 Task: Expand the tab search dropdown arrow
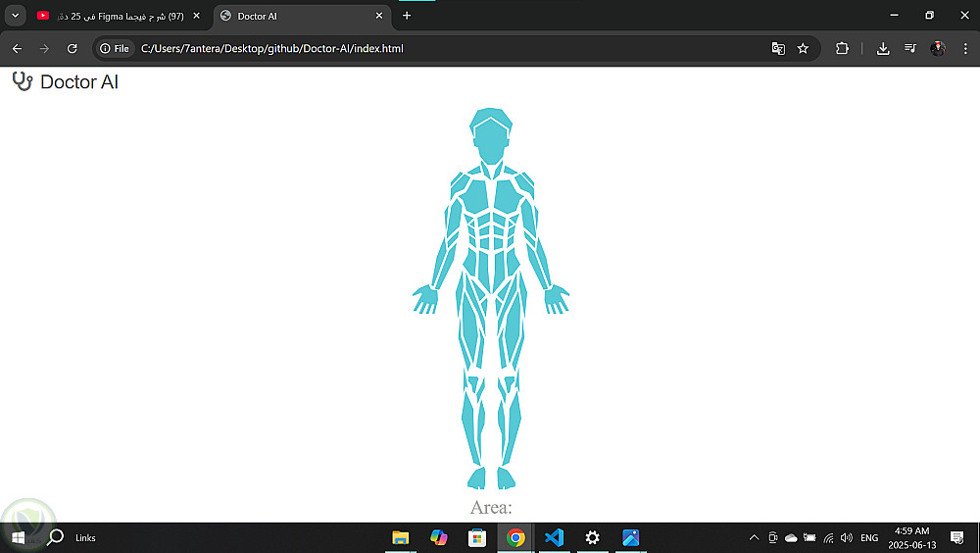pyautogui.click(x=15, y=16)
